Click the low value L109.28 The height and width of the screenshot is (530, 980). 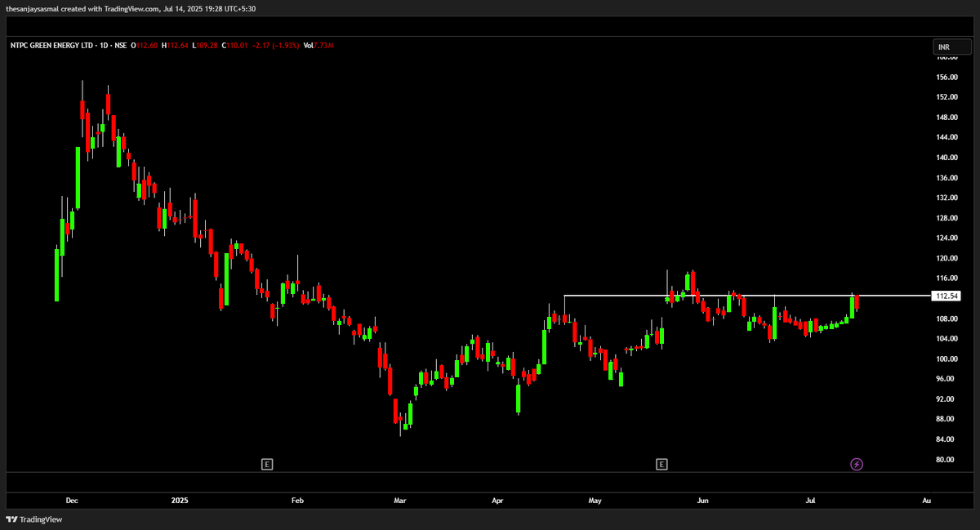pos(205,46)
